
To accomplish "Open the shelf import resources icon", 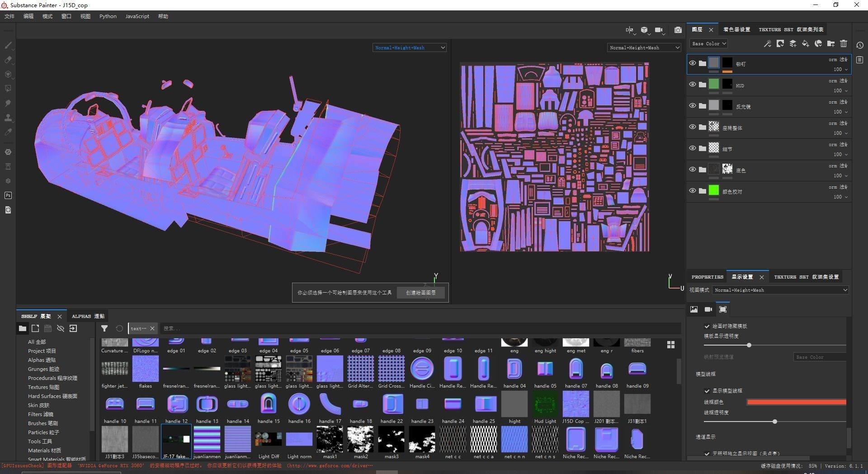I will click(x=73, y=328).
